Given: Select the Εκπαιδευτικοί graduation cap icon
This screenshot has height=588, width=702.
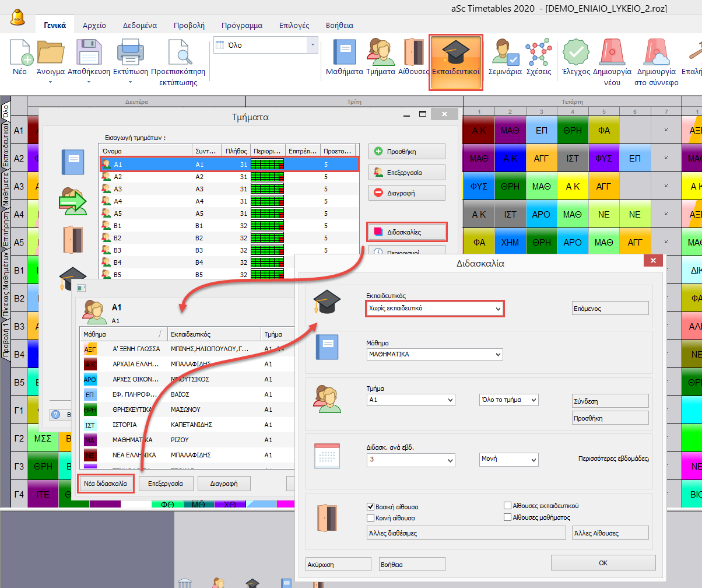Looking at the screenshot, I should point(455,52).
